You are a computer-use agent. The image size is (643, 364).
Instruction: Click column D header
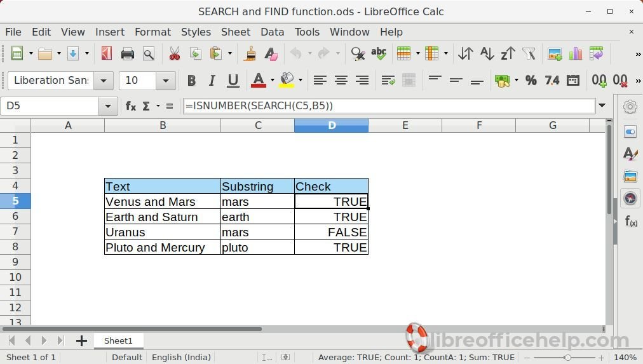tap(331, 125)
